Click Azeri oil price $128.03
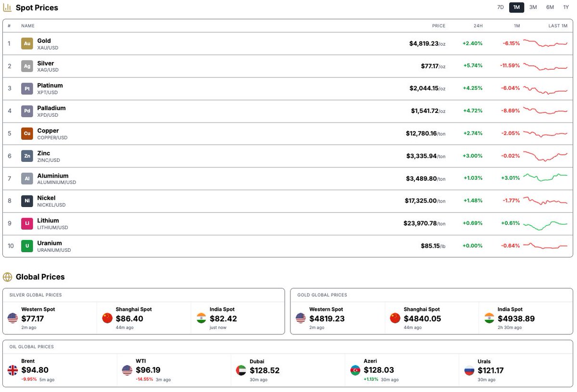This screenshot has height=392, width=577. click(379, 370)
